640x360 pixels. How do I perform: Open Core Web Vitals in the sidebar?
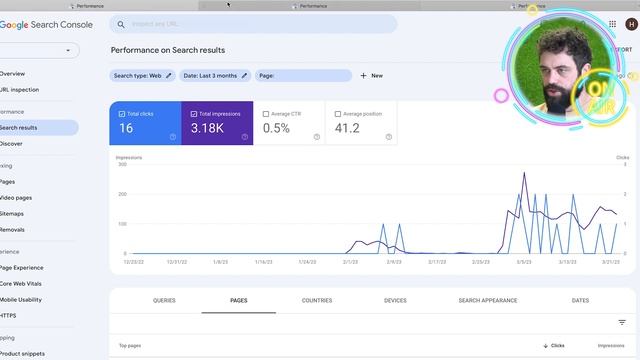coord(21,284)
